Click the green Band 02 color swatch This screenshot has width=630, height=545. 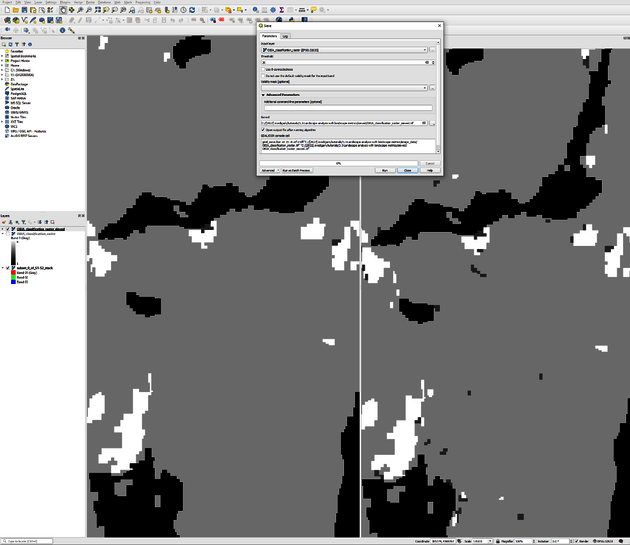tap(13, 277)
